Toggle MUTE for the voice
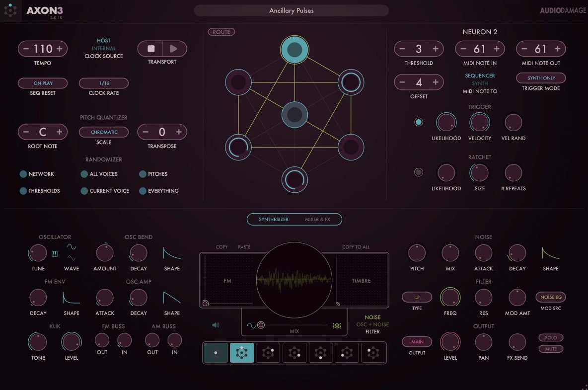588x390 pixels. click(x=551, y=349)
